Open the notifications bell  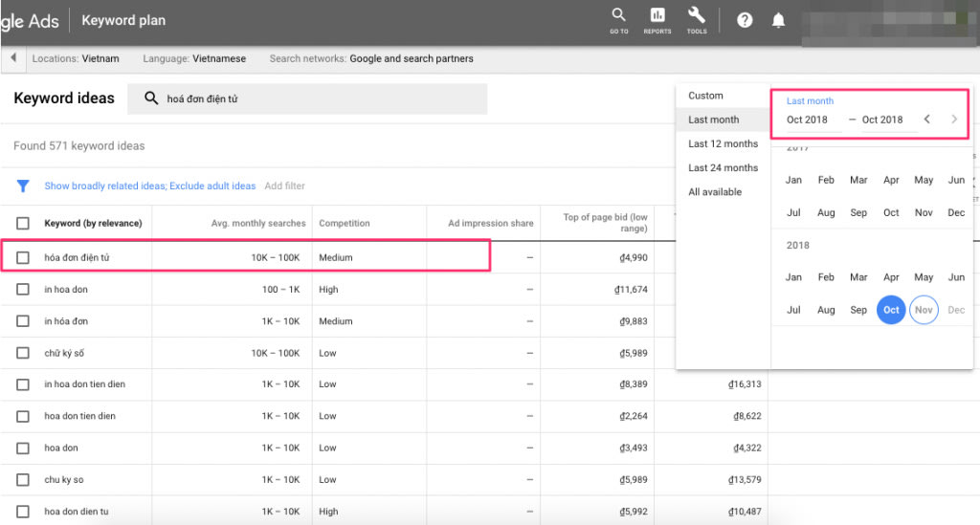778,21
